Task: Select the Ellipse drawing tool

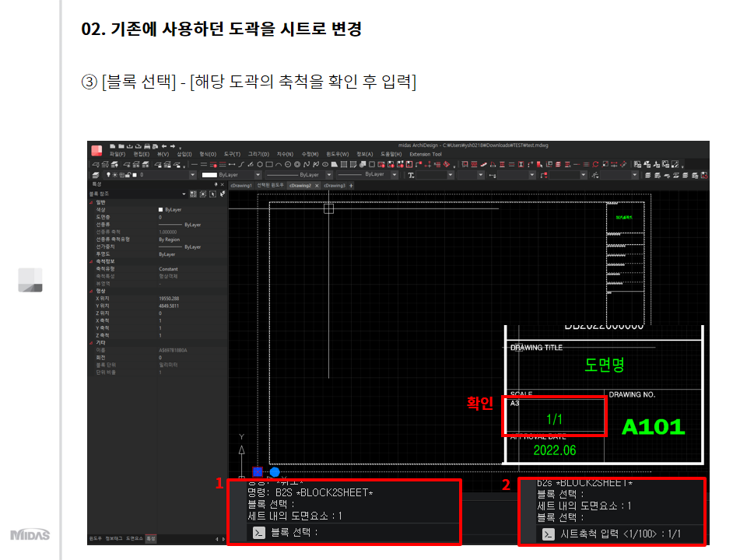Action: click(x=325, y=165)
